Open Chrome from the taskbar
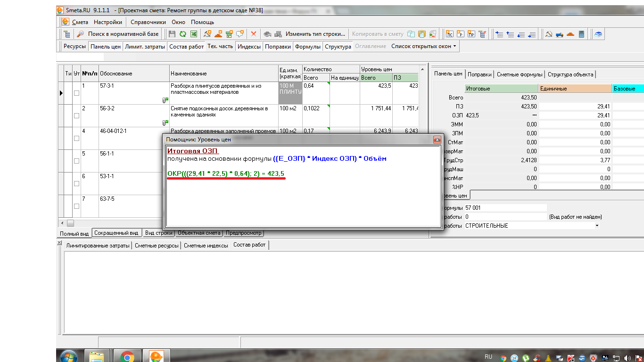This screenshot has height=362, width=644. click(x=127, y=356)
